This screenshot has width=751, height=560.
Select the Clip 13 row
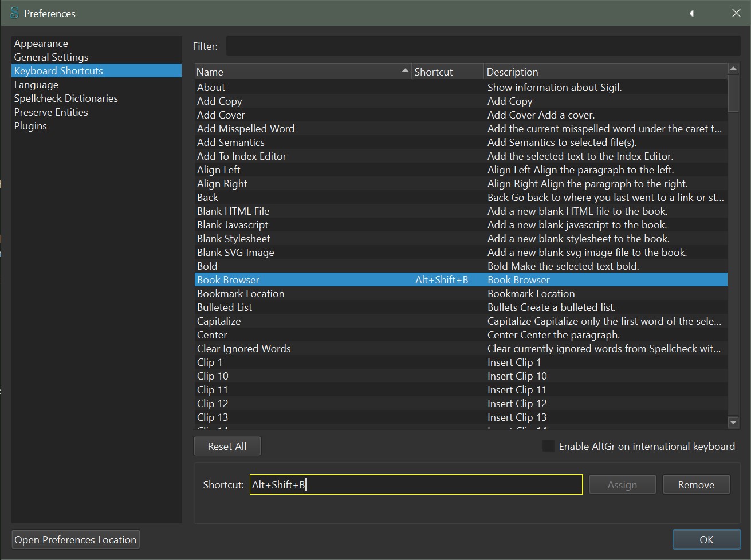461,417
